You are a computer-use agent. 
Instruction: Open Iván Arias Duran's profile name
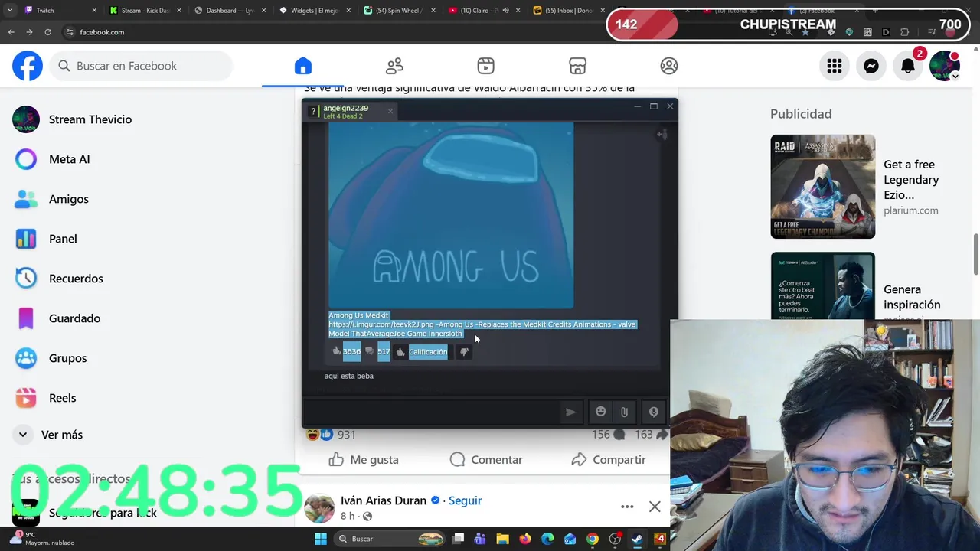click(x=383, y=500)
